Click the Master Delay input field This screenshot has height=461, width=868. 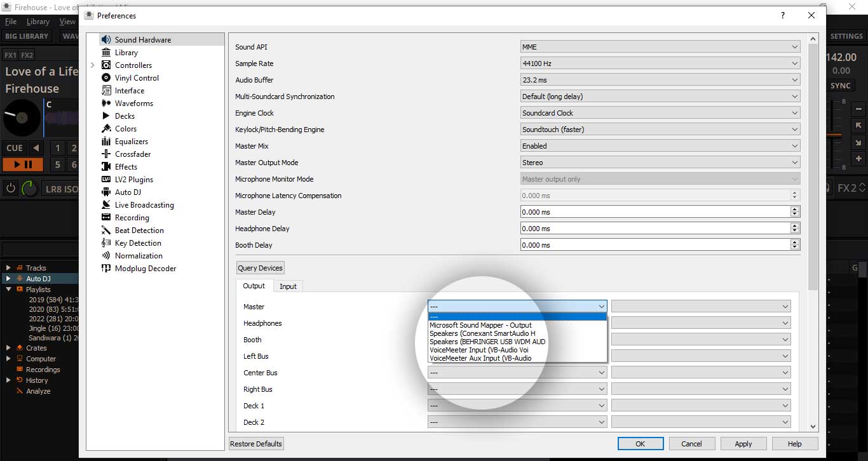tap(654, 212)
